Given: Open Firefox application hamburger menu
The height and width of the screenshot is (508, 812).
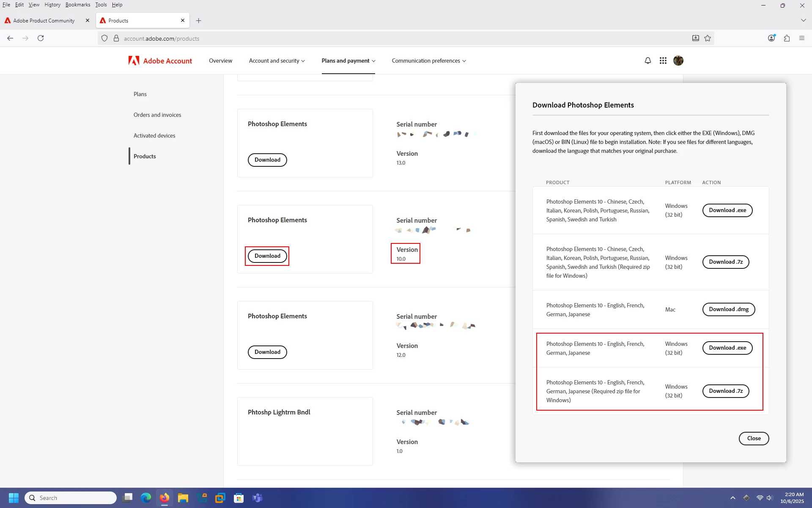Looking at the screenshot, I should coord(801,38).
